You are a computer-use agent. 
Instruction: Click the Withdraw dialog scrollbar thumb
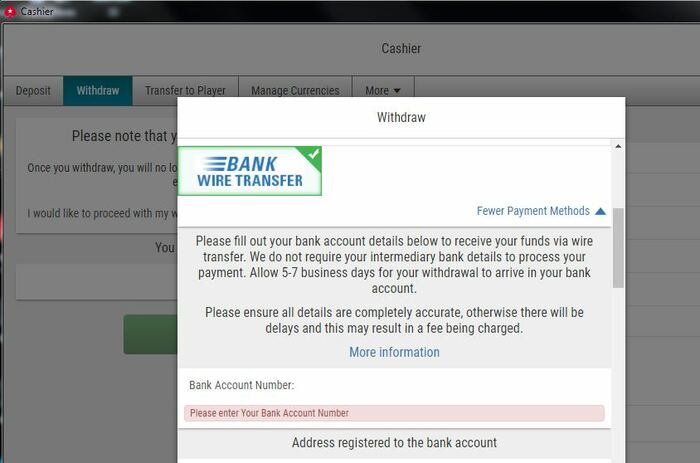point(618,248)
